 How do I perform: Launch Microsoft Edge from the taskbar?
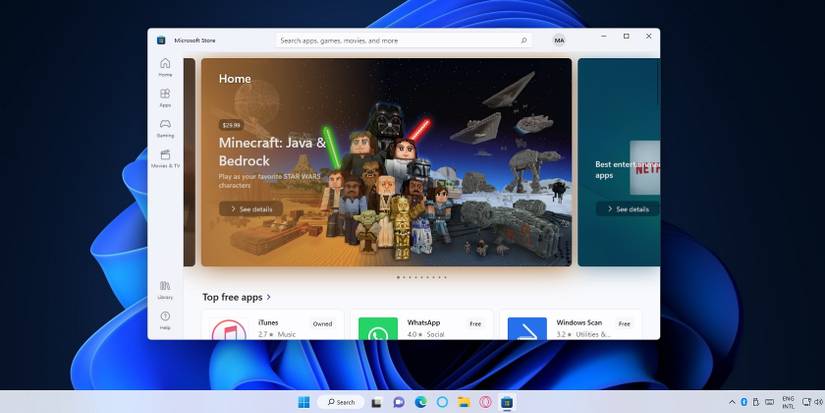pos(420,402)
